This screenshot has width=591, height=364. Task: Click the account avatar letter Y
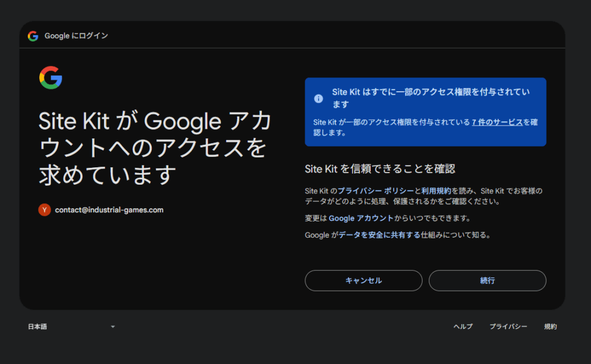[x=44, y=210]
